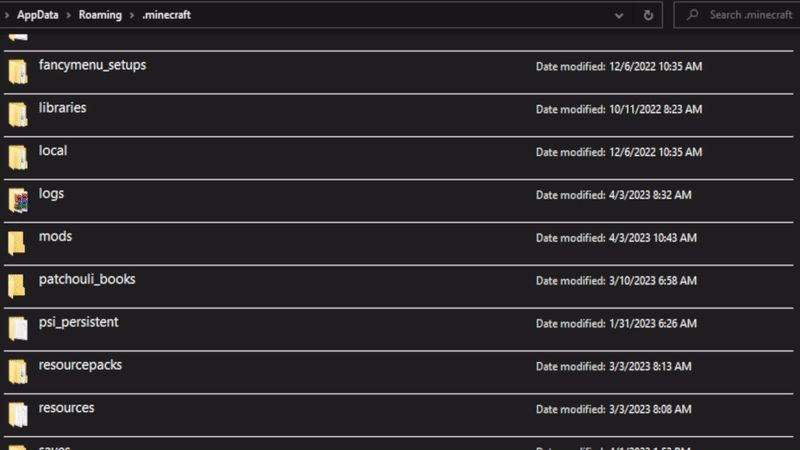This screenshot has width=800, height=450.
Task: Click in the Search .minecraft field
Action: point(745,15)
